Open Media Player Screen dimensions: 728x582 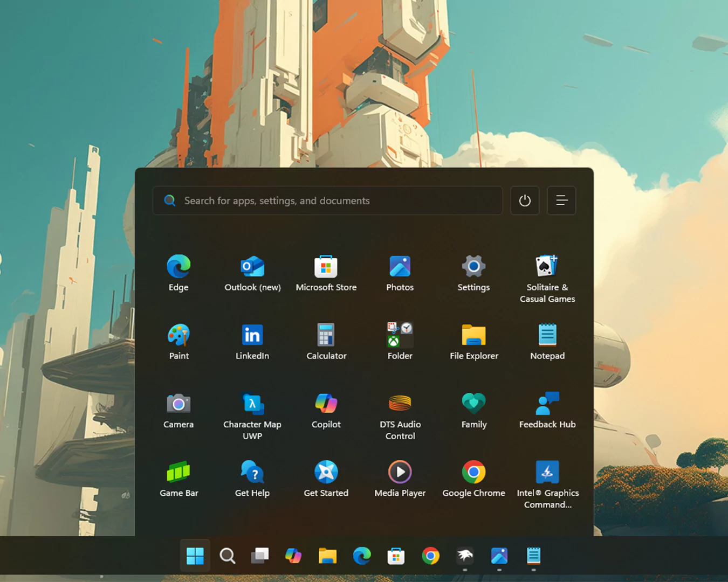point(400,479)
